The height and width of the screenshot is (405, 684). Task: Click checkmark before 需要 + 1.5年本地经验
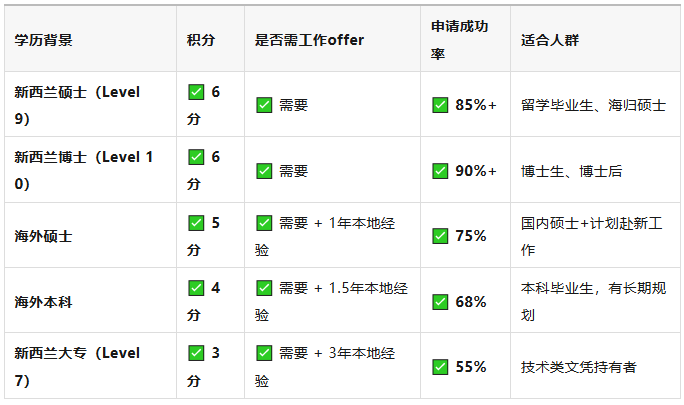pyautogui.click(x=264, y=288)
